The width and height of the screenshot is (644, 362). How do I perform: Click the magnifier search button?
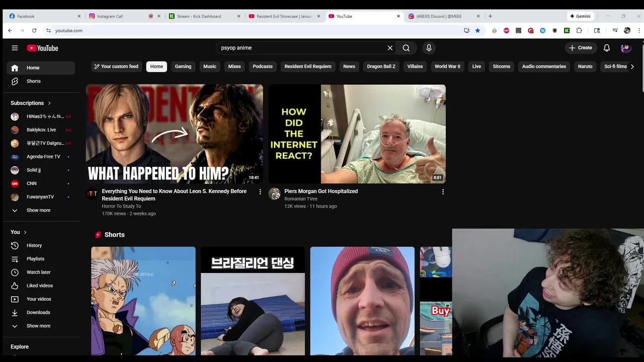click(x=406, y=48)
